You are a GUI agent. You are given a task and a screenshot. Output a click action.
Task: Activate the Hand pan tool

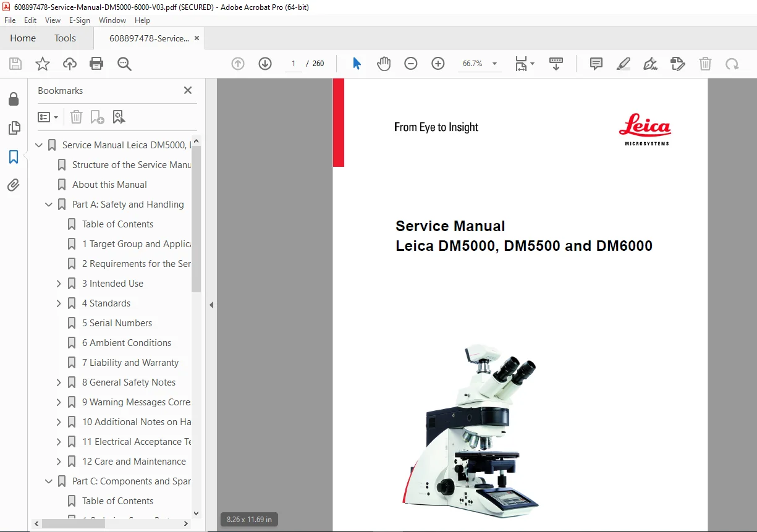point(384,64)
